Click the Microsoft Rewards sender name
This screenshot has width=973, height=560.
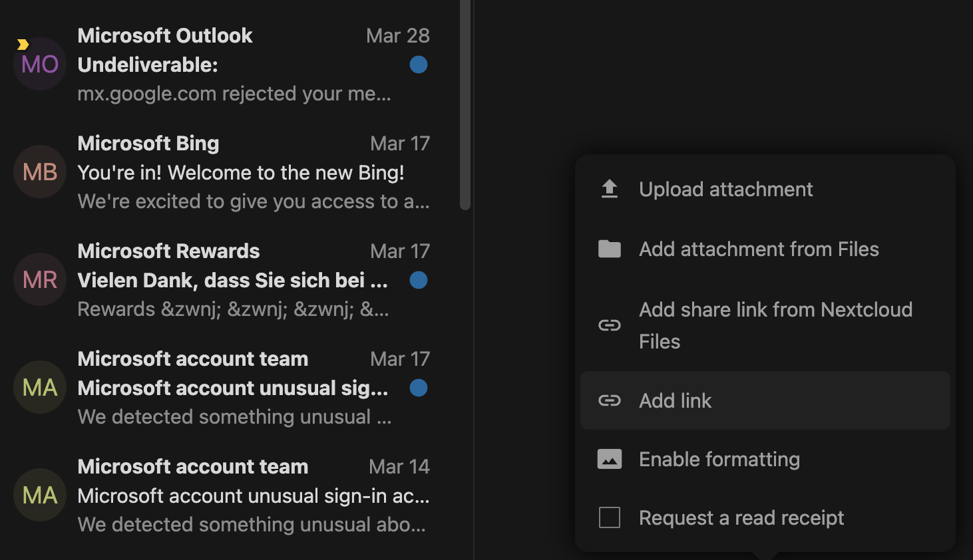pos(168,251)
